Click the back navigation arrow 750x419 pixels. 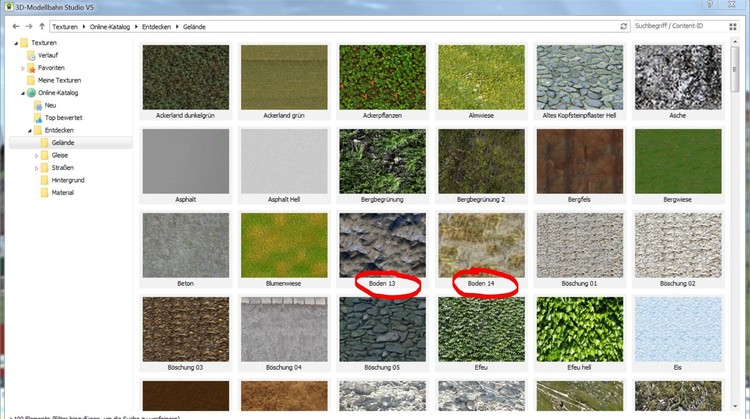click(x=14, y=26)
